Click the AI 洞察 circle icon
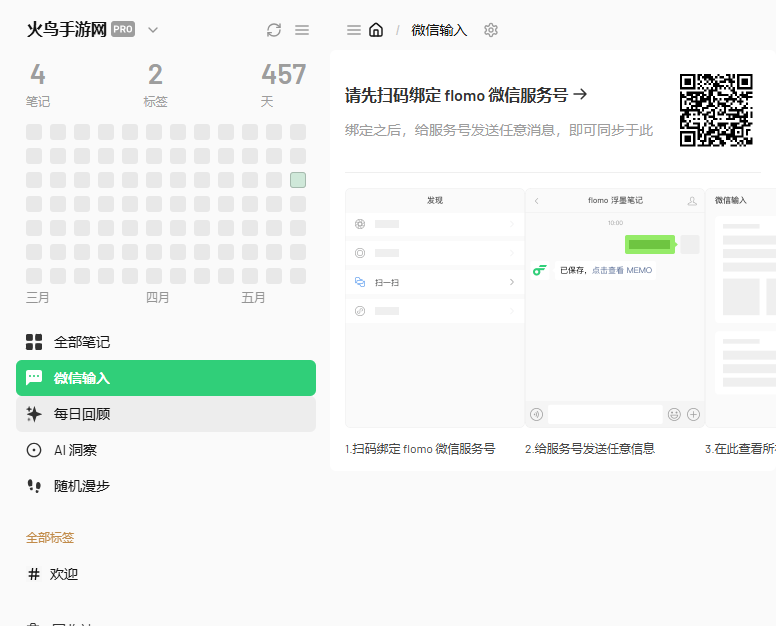 point(34,450)
